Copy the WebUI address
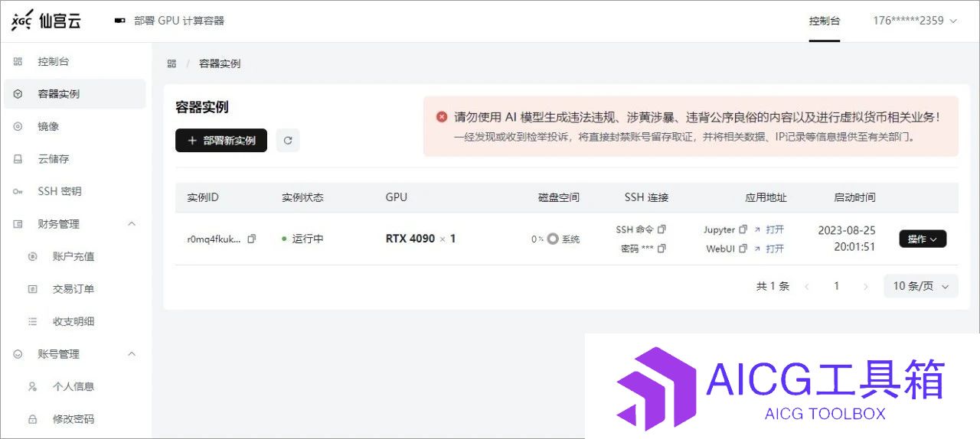 743,249
